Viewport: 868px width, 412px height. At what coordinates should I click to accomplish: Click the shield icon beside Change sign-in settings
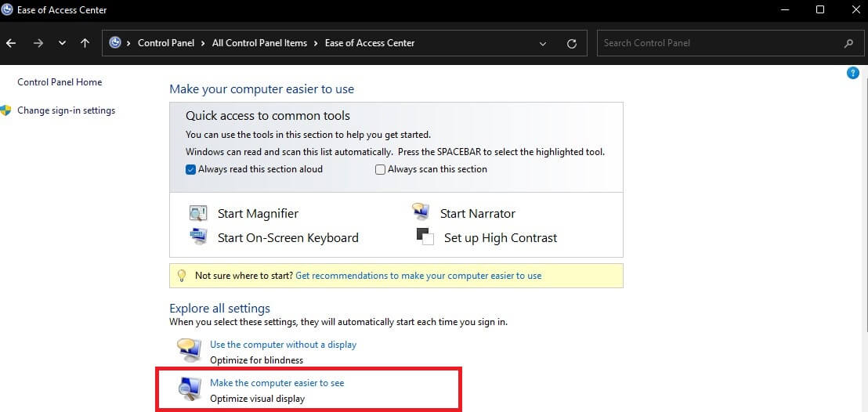click(6, 110)
